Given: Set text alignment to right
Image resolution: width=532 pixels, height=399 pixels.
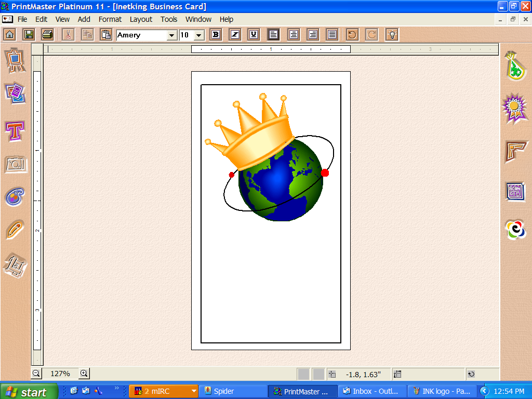Looking at the screenshot, I should coord(313,35).
